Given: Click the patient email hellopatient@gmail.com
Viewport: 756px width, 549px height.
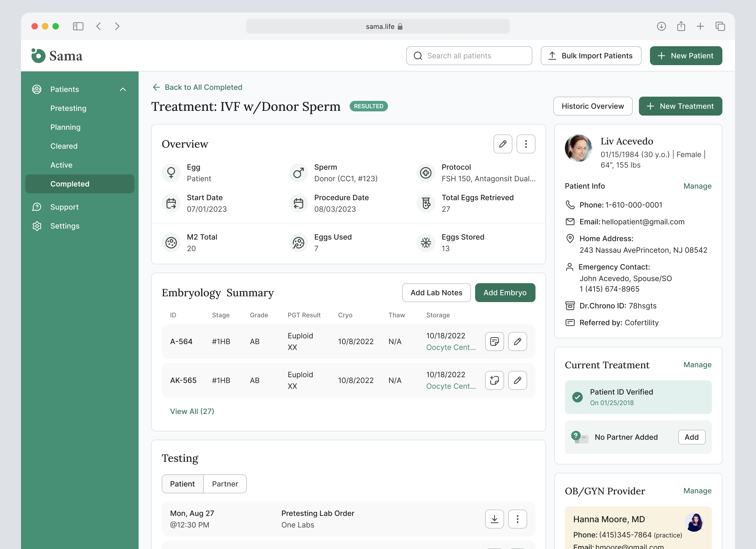Looking at the screenshot, I should [x=643, y=222].
